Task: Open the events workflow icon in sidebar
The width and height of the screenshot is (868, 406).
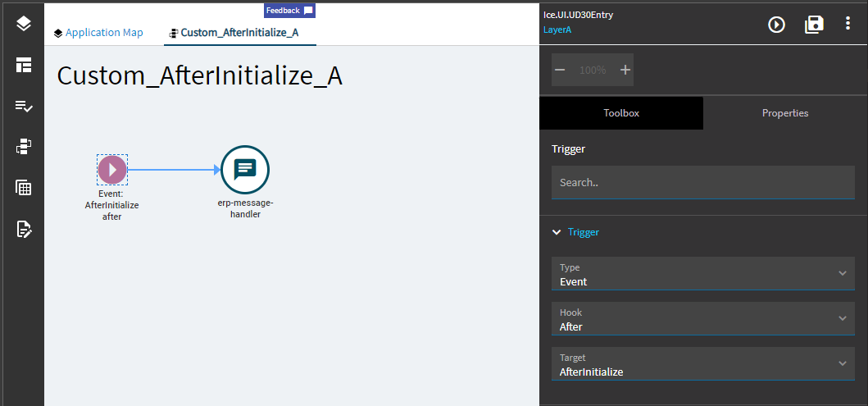Action: click(x=23, y=147)
